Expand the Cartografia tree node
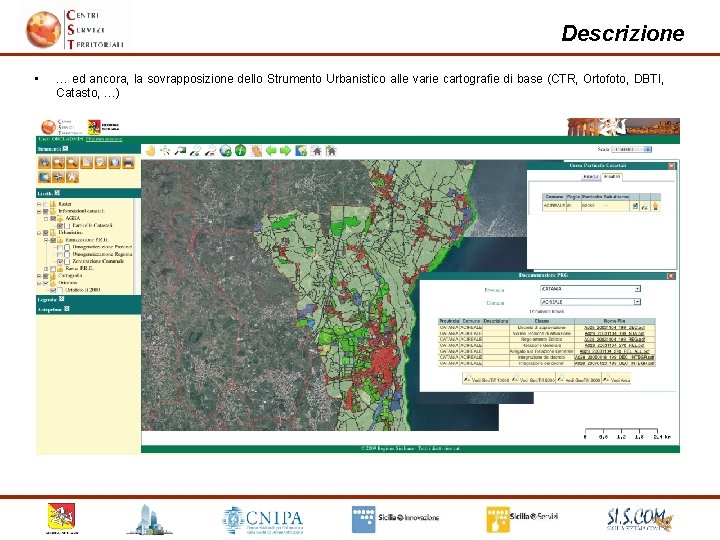The width and height of the screenshot is (720, 540). point(39,276)
